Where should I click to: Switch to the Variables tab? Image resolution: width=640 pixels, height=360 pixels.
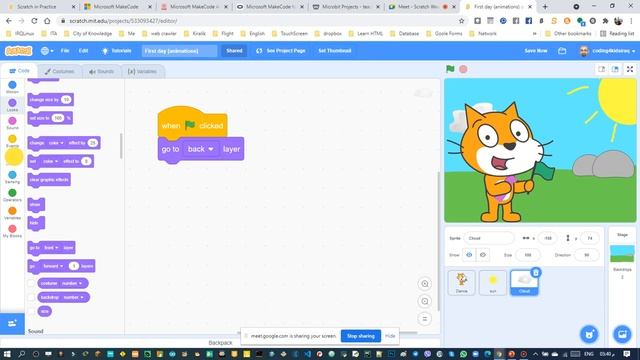click(142, 71)
